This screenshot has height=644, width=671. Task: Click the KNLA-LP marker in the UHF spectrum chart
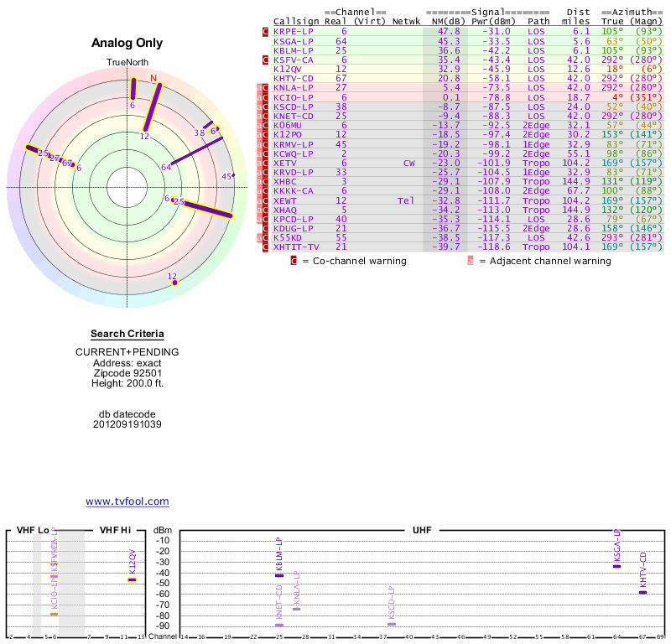click(x=296, y=609)
